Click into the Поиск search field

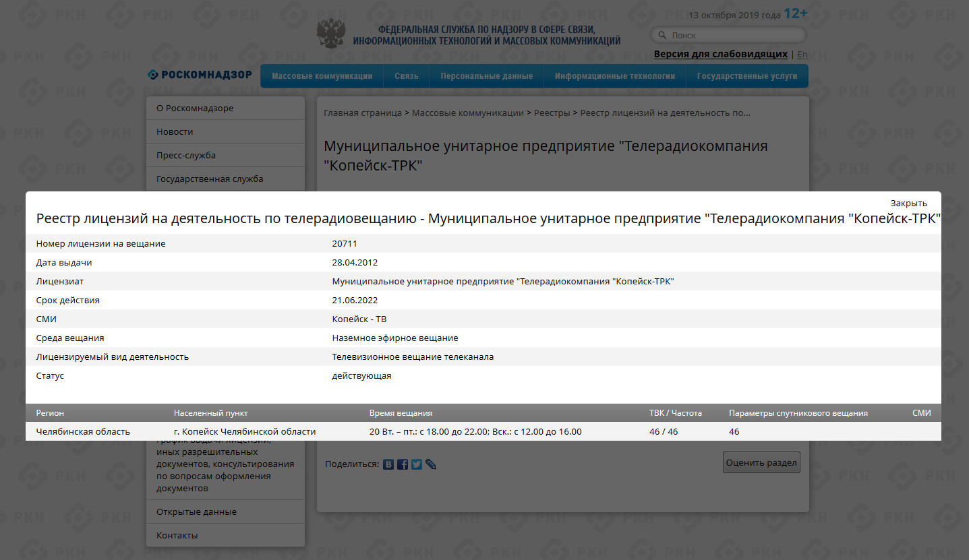735,35
